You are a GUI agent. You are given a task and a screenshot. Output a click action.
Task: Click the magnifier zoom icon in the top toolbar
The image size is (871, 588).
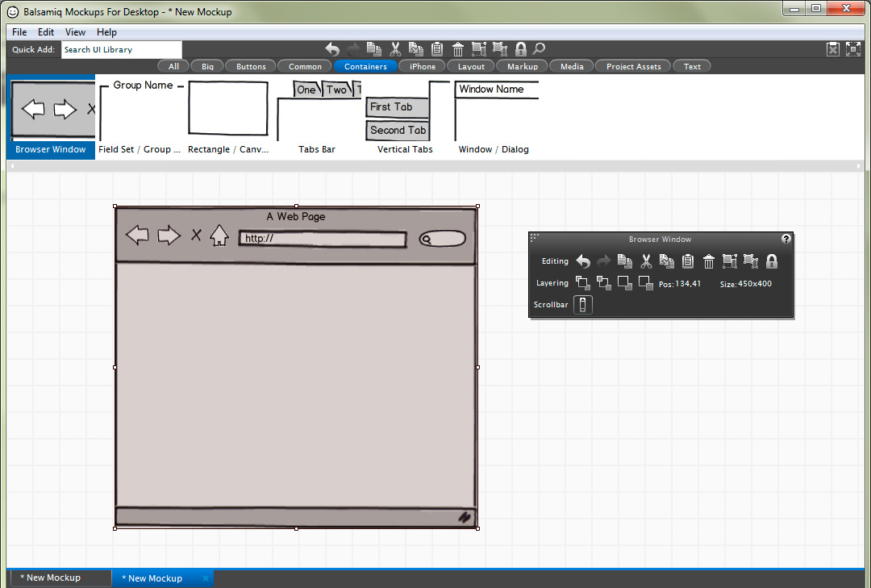[x=539, y=49]
